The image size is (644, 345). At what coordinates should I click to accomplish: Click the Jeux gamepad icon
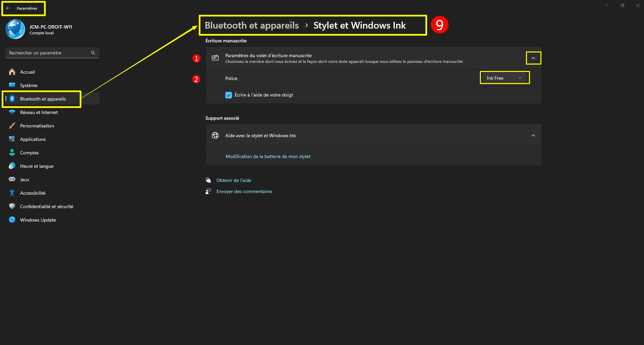(12, 180)
